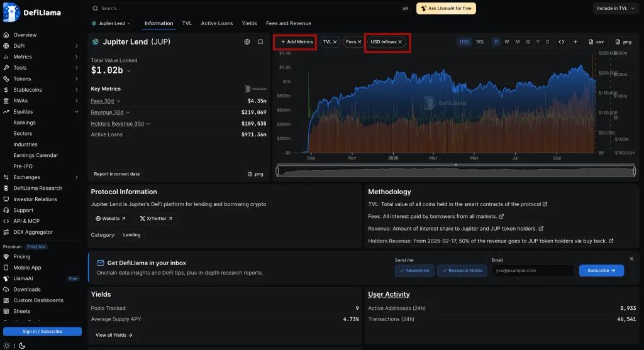Click the plus icon next to embed
The height and width of the screenshot is (350, 644).
575,42
